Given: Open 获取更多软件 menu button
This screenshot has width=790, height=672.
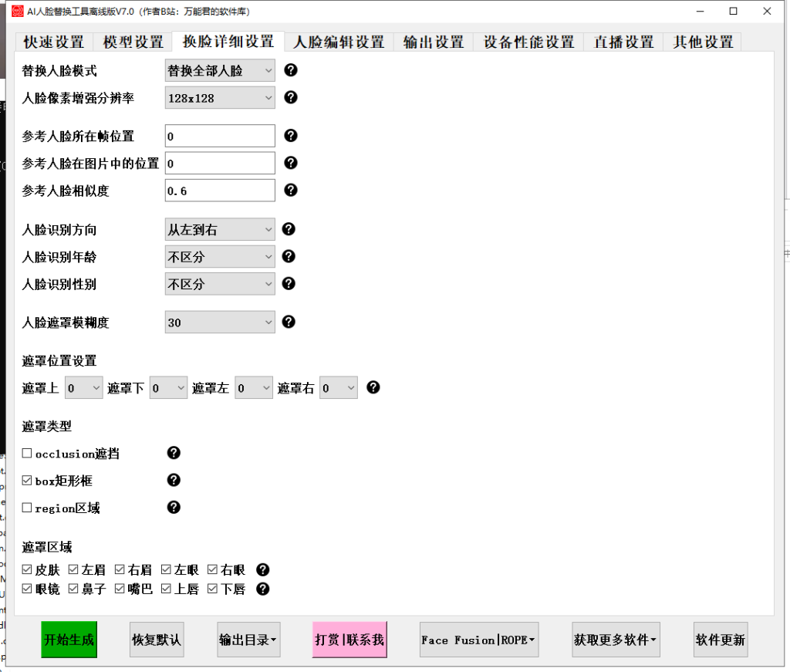Looking at the screenshot, I should 616,640.
